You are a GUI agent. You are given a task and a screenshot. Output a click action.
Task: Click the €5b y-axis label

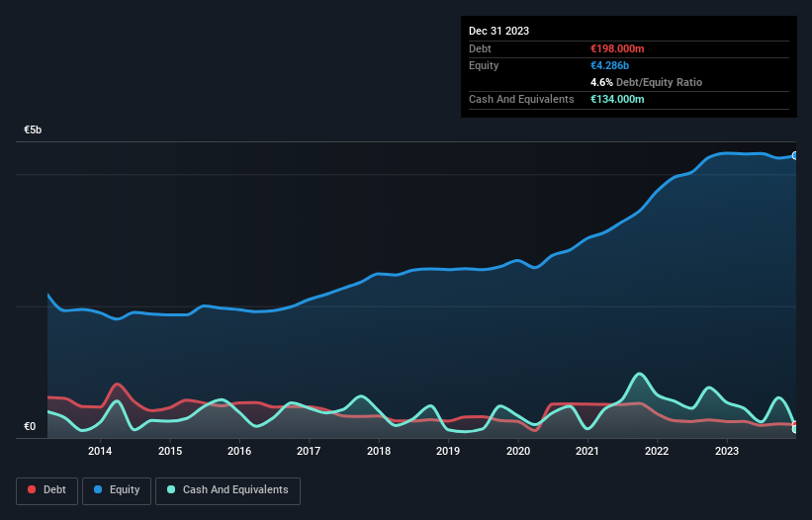[x=33, y=130]
